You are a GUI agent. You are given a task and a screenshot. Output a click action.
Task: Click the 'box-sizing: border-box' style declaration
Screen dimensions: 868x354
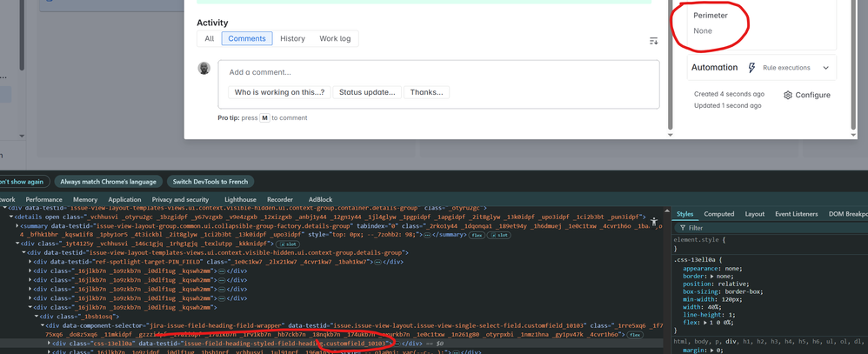[723, 291]
